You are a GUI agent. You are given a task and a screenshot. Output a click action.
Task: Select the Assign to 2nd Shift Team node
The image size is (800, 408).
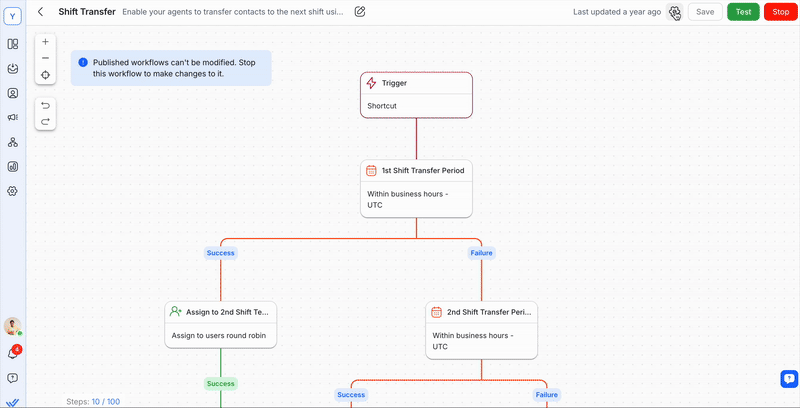click(x=220, y=323)
